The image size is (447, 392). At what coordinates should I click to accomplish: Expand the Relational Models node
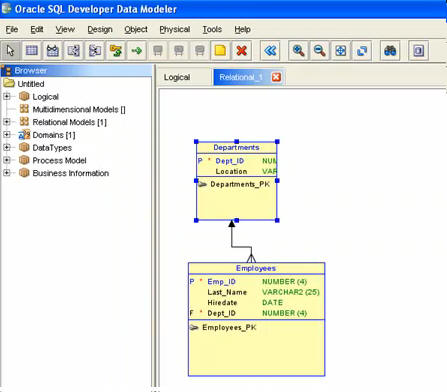[x=7, y=122]
